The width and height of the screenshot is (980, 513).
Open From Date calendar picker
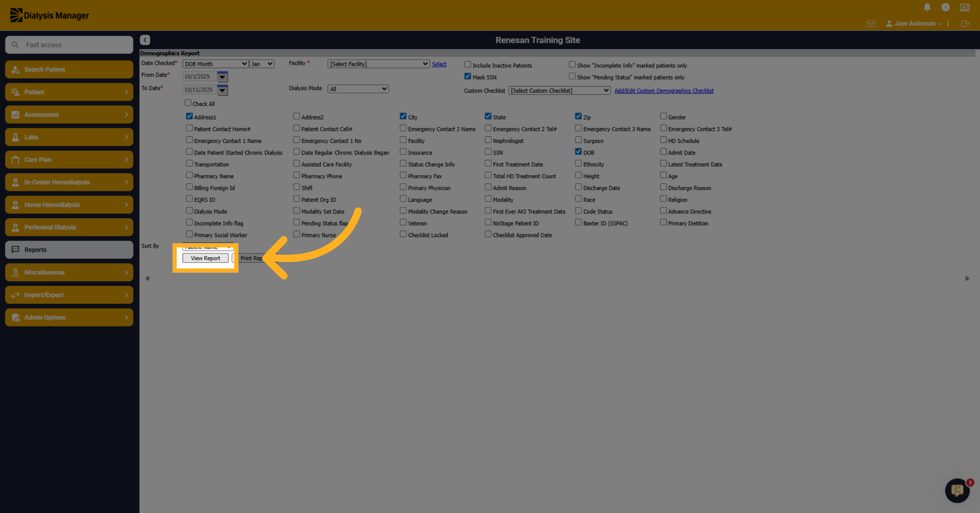[223, 76]
